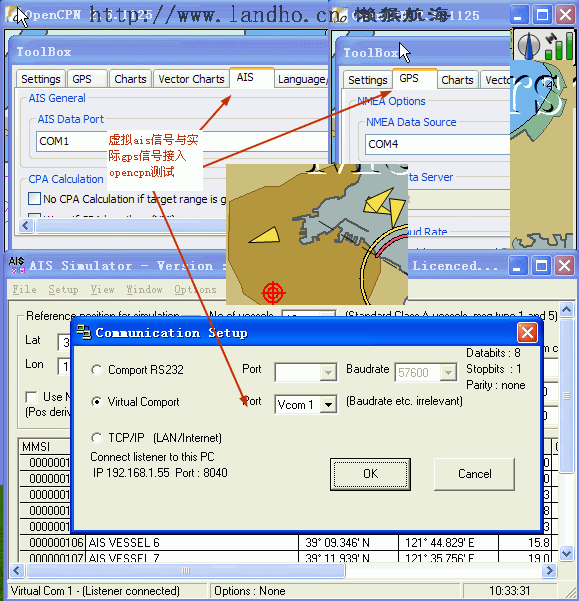Click the red crosshair target on chart
579x601 pixels.
[273, 293]
